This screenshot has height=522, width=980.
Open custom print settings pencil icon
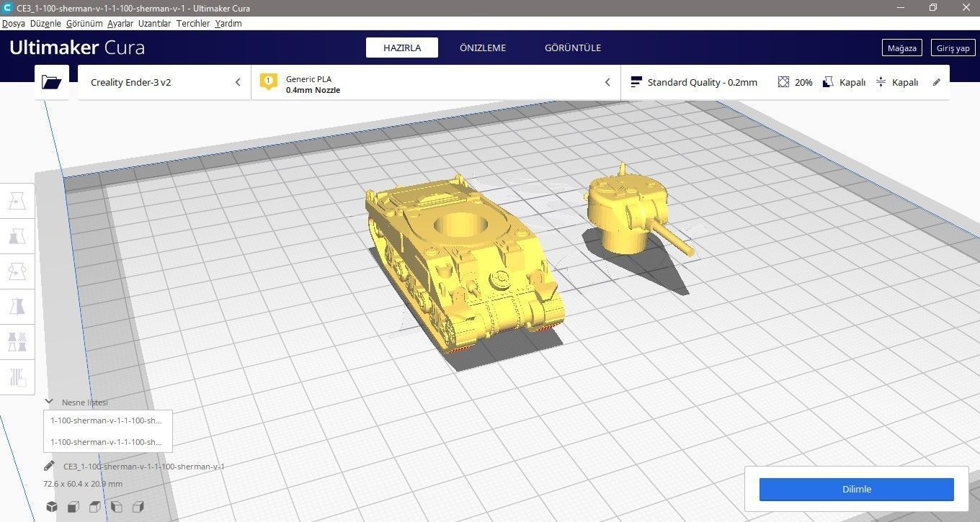click(937, 82)
